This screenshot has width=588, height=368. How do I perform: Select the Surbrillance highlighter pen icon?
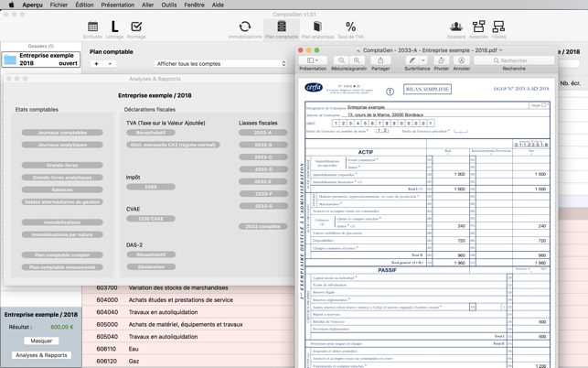tap(412, 60)
